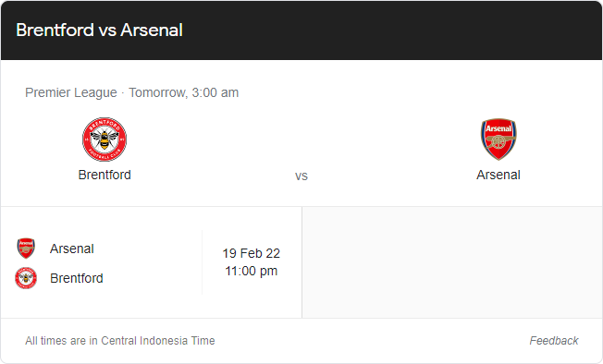Click the large Arsenal club crest
Image resolution: width=603 pixels, height=364 pixels.
pyautogui.click(x=498, y=139)
